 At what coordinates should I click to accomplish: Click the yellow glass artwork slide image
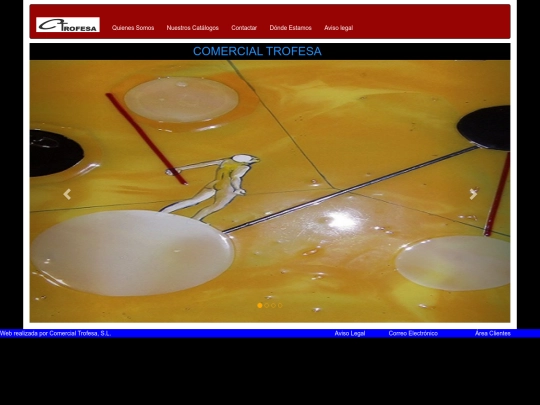[x=270, y=191]
